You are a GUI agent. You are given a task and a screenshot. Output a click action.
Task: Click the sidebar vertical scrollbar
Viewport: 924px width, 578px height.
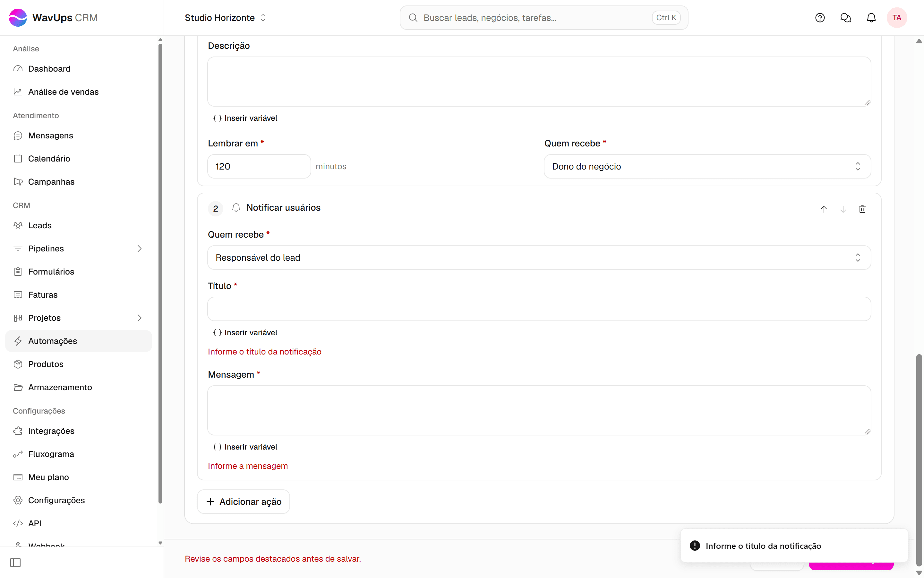tap(160, 274)
